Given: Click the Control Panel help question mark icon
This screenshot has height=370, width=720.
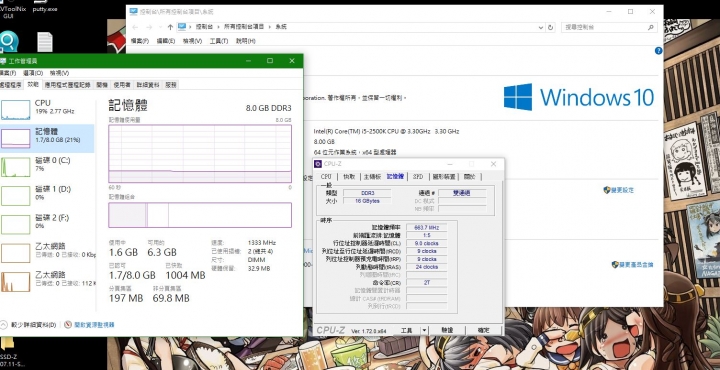Looking at the screenshot, I should pyautogui.click(x=658, y=50).
